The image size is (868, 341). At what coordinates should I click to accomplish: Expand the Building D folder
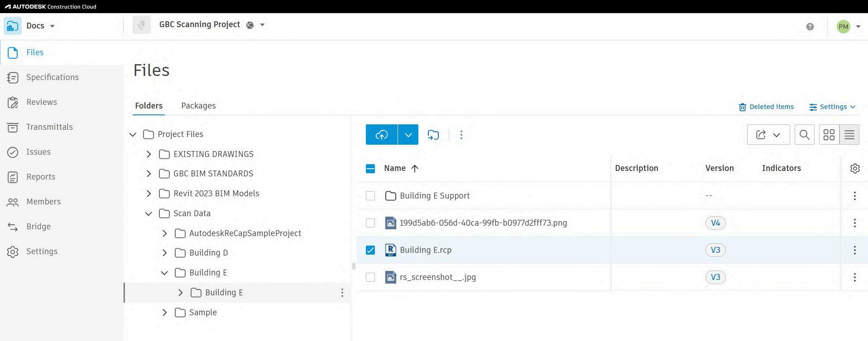[x=164, y=253]
